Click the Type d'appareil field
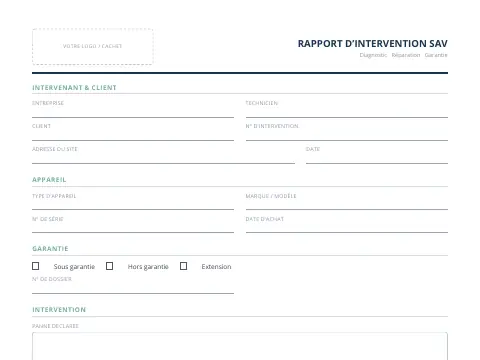480x360 pixels. [x=133, y=205]
